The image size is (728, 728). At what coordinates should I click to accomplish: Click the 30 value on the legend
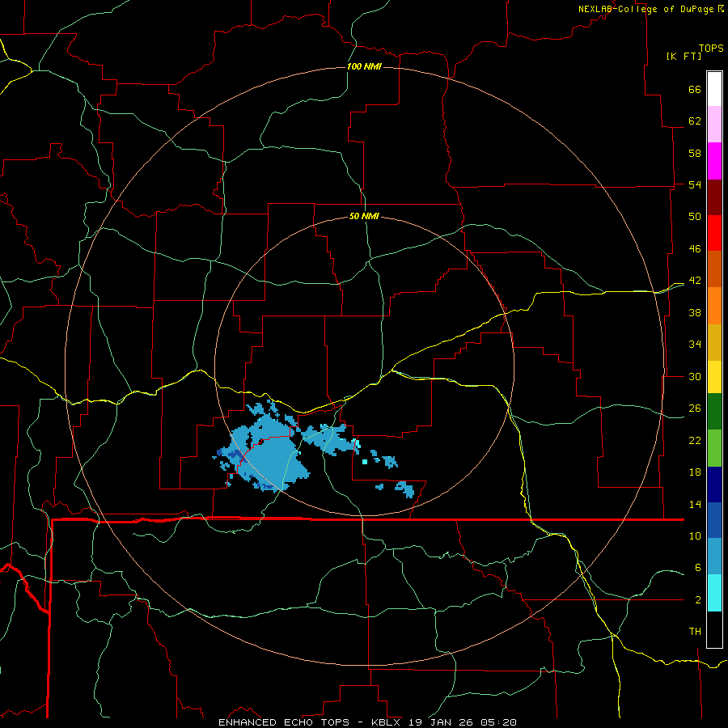695,376
